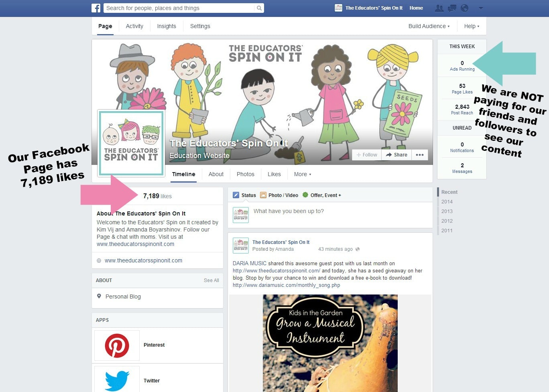Click the 7,189 likes count
The width and height of the screenshot is (549, 392).
(x=157, y=196)
